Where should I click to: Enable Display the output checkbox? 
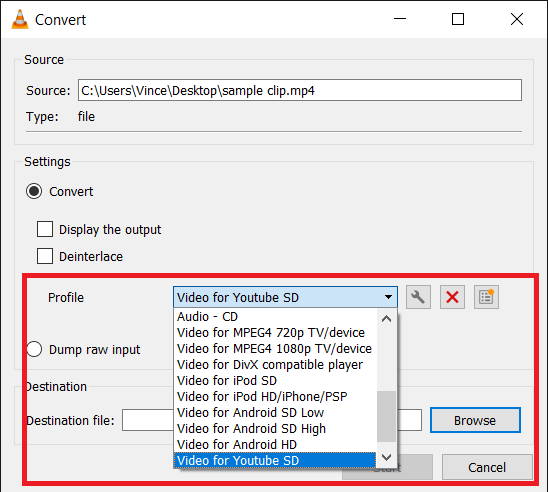coord(45,229)
